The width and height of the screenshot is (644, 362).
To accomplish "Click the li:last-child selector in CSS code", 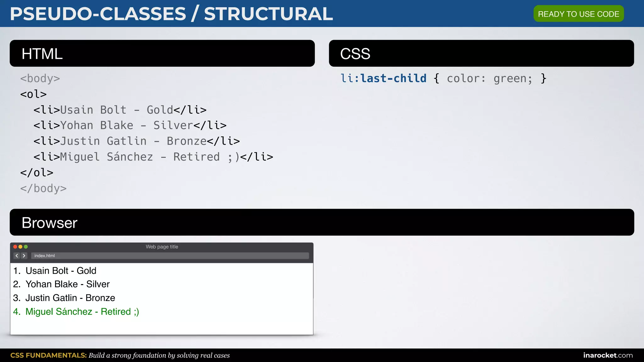I will tap(383, 79).
